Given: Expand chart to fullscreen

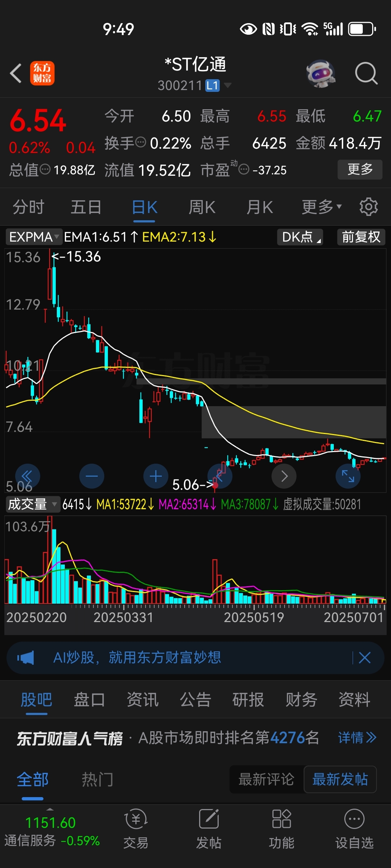Looking at the screenshot, I should [x=348, y=476].
